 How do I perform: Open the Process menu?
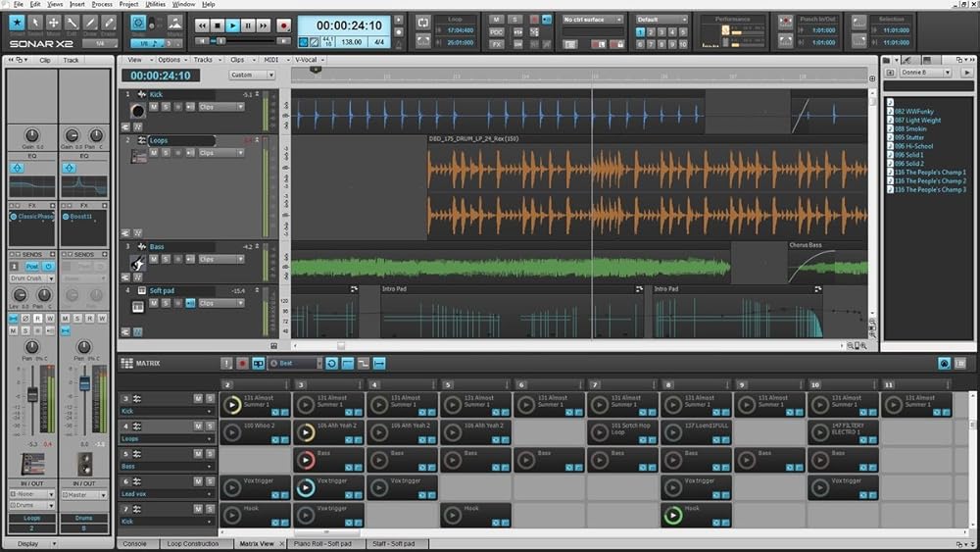point(102,4)
